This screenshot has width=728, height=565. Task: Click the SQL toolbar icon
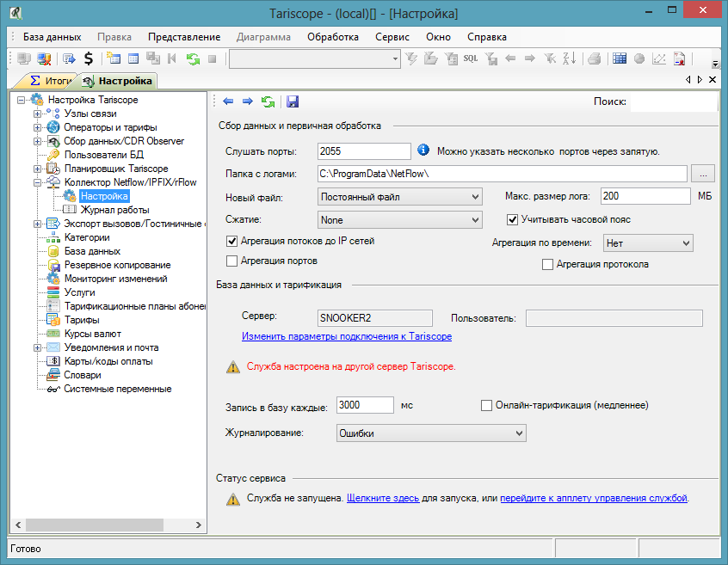471,58
